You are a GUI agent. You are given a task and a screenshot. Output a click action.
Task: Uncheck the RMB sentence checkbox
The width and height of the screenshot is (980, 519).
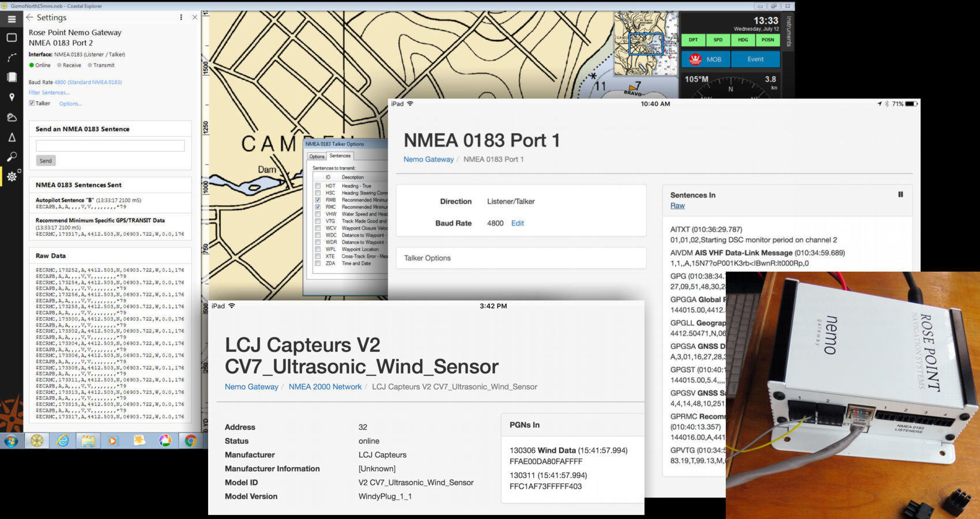click(318, 200)
